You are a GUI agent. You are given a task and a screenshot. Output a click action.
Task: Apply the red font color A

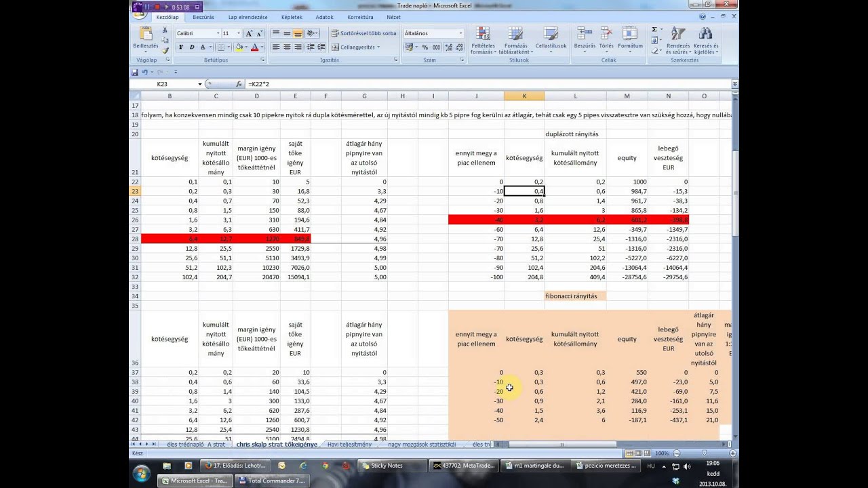pyautogui.click(x=254, y=47)
